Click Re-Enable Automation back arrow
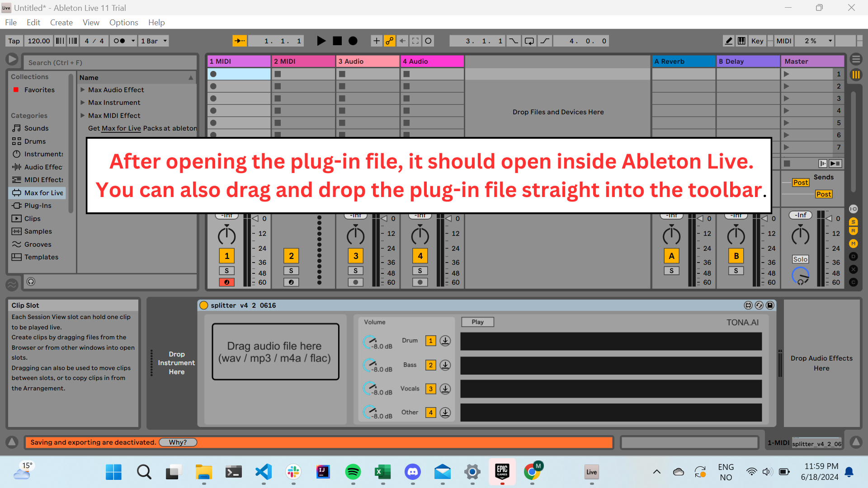 point(402,41)
